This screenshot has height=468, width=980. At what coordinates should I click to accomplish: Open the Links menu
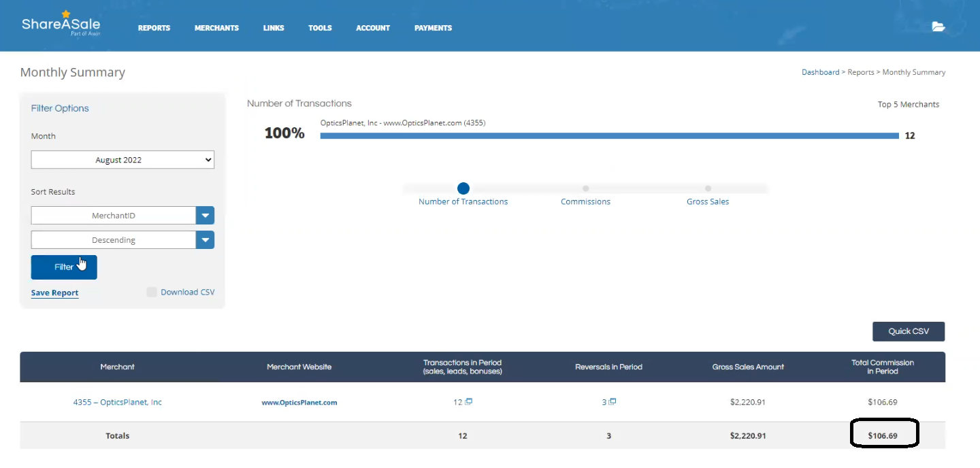tap(274, 28)
